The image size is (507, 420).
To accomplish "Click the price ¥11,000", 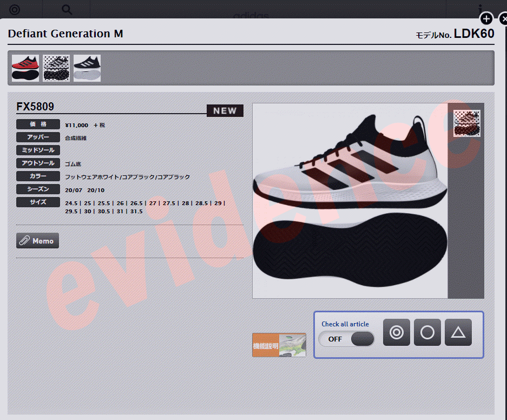I will click(x=77, y=125).
